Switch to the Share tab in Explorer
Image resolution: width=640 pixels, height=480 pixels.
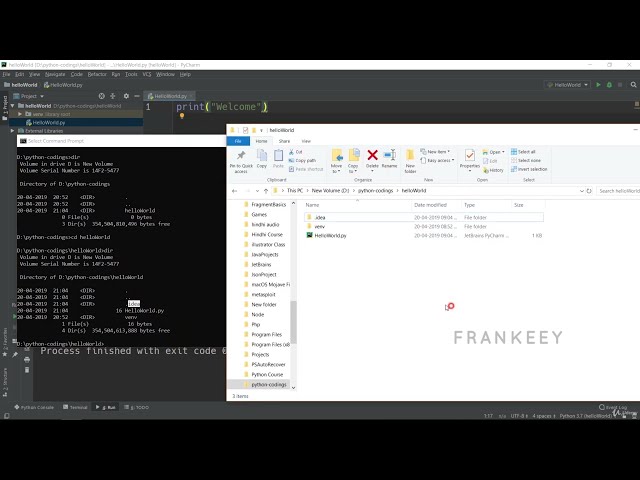[x=284, y=141]
